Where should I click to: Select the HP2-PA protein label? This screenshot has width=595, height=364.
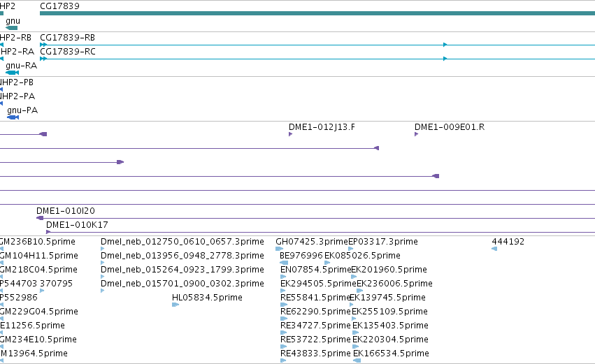pos(17,96)
